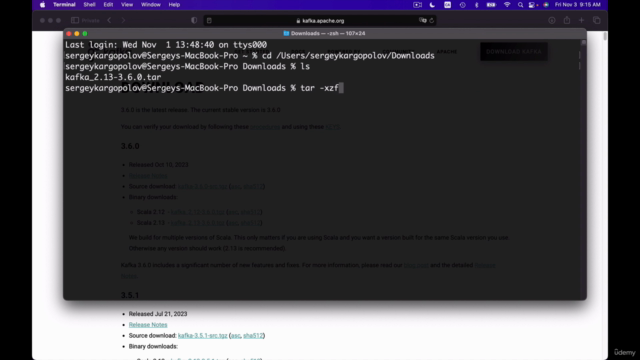Open the Terminal application menu
Image resolution: width=640 pixels, height=360 pixels.
point(64,5)
